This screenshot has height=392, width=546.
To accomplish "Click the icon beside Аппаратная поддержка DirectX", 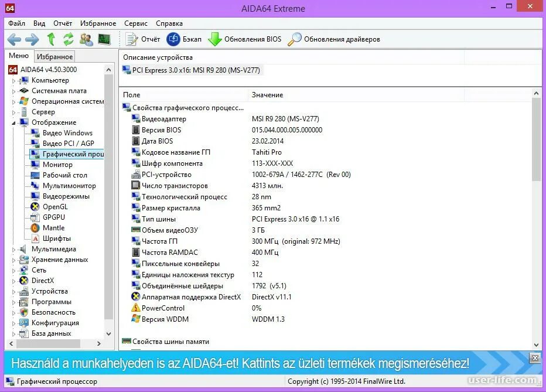I will [135, 296].
